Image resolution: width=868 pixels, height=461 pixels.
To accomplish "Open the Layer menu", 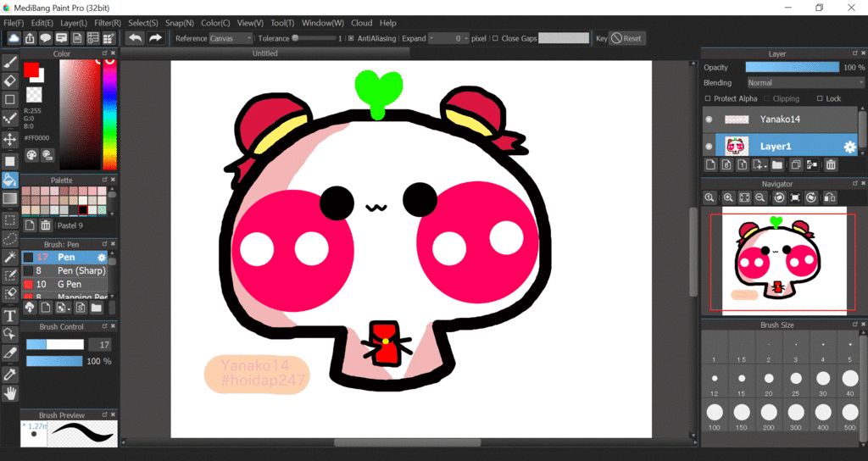I will 74,23.
